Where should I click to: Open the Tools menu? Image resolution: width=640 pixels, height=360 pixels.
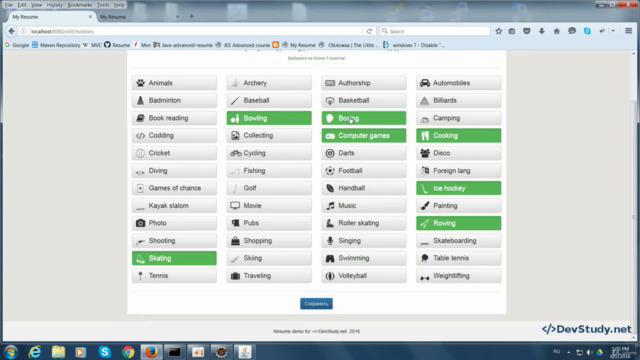(x=103, y=5)
